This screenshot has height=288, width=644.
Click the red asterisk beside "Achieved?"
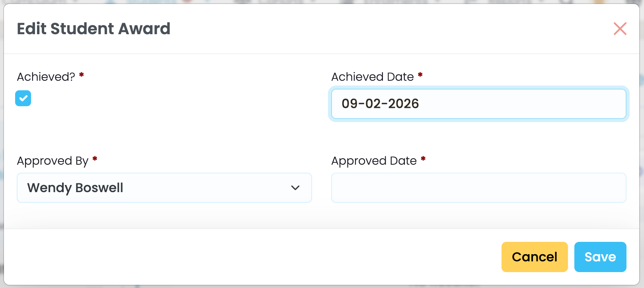[x=82, y=75]
